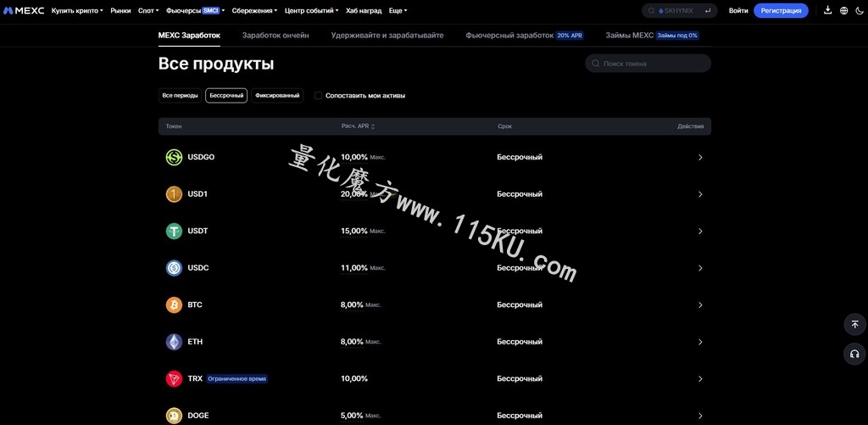Image resolution: width=868 pixels, height=425 pixels.
Task: Click Бессрочный term in DOGE row
Action: pyautogui.click(x=520, y=416)
